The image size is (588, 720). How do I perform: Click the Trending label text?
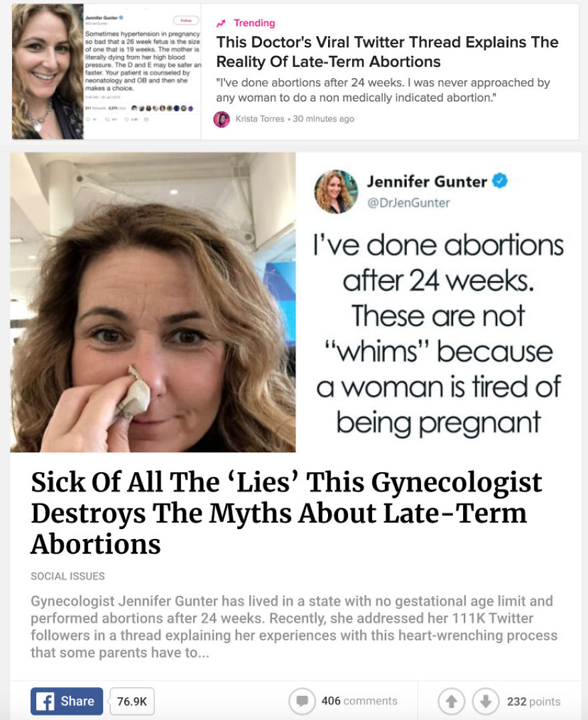click(x=255, y=23)
